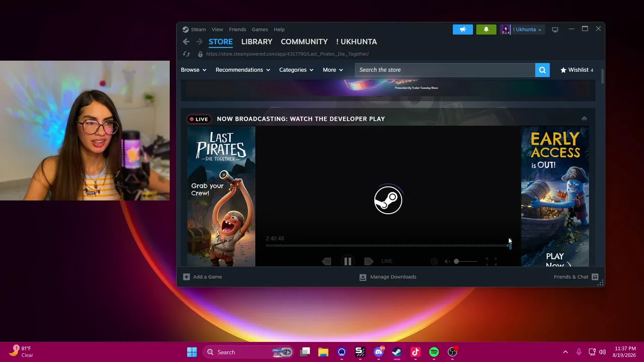Open the announcements megaphone button
The image size is (644, 362).
(463, 30)
